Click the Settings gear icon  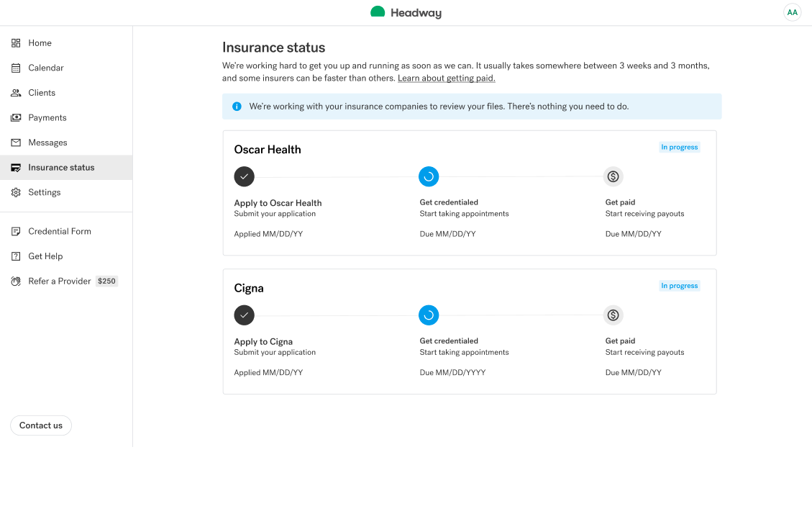tap(16, 192)
